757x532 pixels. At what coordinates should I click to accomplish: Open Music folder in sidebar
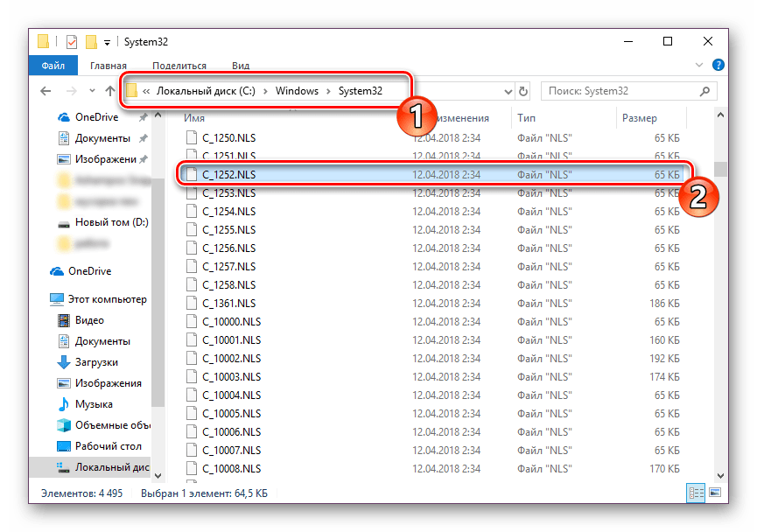click(94, 404)
